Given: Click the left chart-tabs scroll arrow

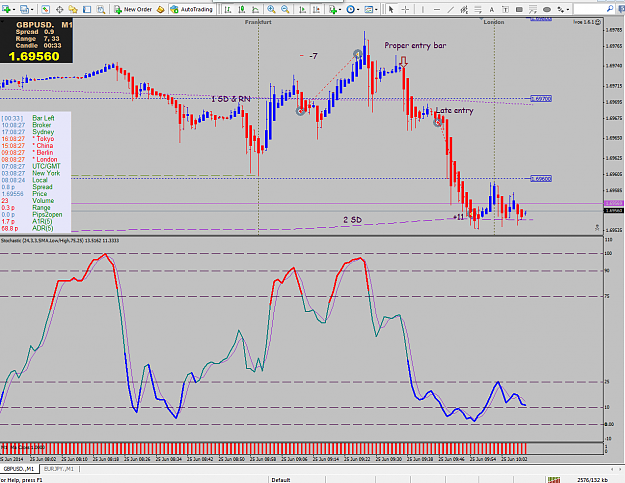Looking at the screenshot, I should pos(612,469).
